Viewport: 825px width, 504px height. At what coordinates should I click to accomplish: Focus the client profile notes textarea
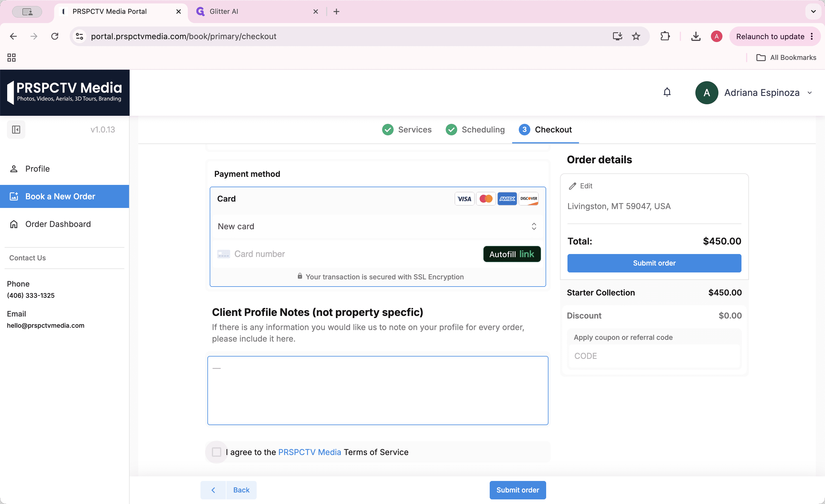pos(378,391)
